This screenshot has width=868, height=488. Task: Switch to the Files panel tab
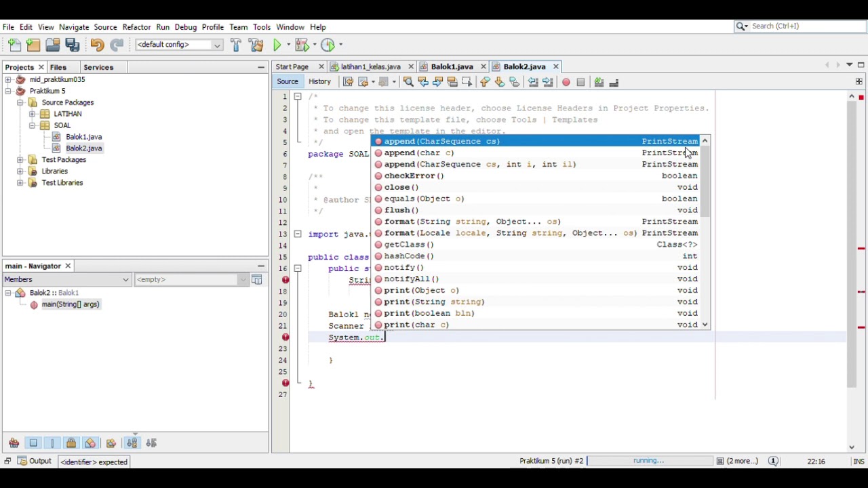(58, 67)
